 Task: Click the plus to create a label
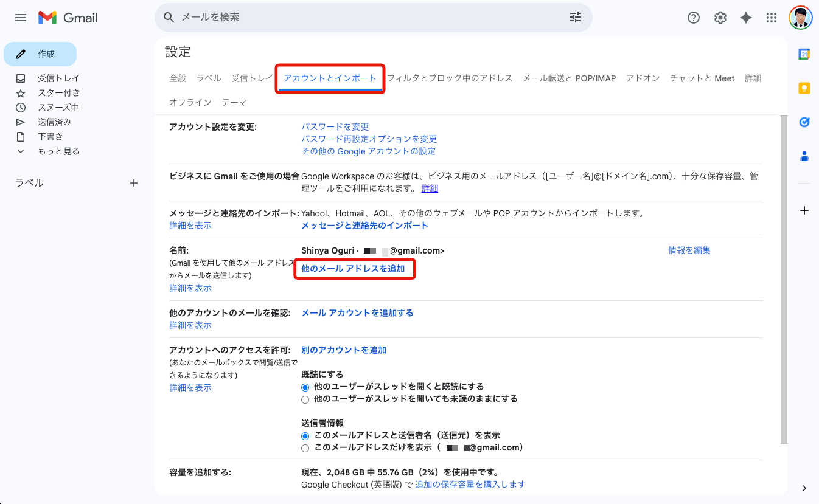pos(134,183)
